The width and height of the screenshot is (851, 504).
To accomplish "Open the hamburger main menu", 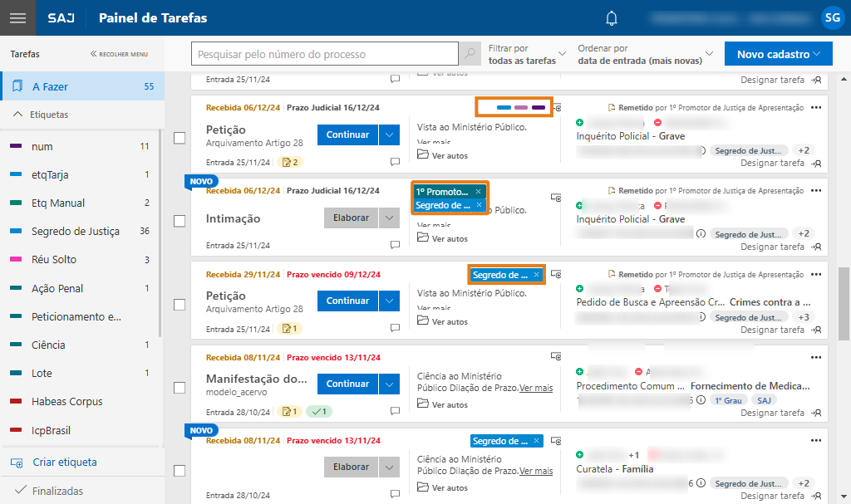I will click(17, 17).
